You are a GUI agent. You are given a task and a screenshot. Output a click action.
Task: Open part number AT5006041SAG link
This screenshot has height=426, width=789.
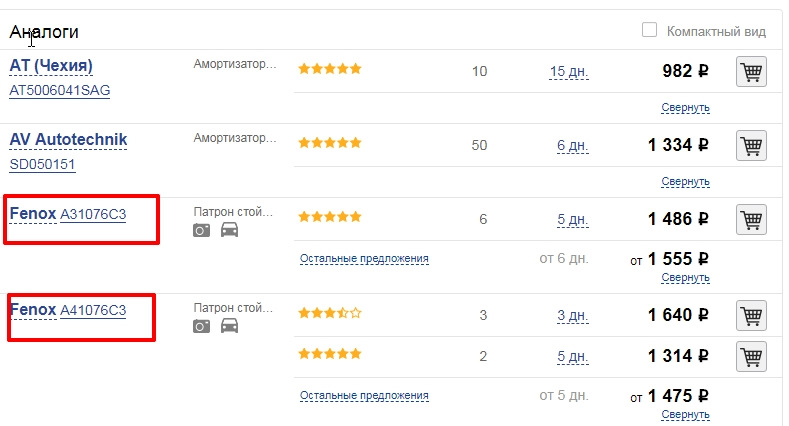(60, 91)
